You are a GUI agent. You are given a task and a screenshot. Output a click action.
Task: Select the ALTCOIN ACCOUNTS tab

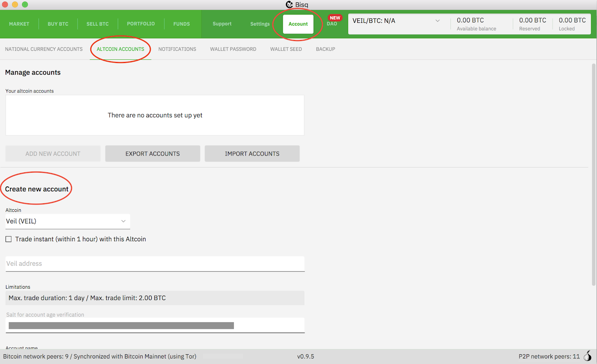pyautogui.click(x=120, y=49)
